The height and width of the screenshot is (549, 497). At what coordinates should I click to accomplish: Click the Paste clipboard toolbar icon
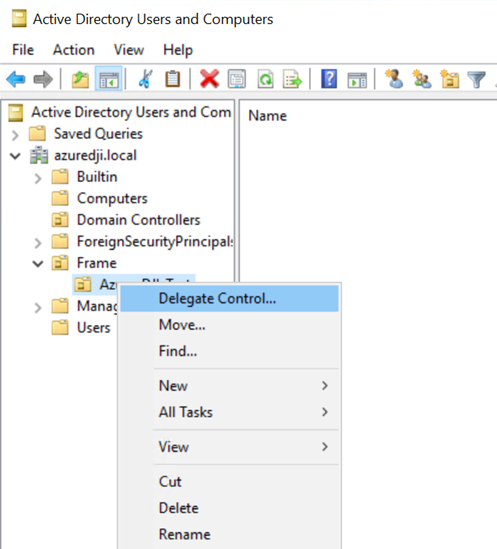click(x=172, y=79)
